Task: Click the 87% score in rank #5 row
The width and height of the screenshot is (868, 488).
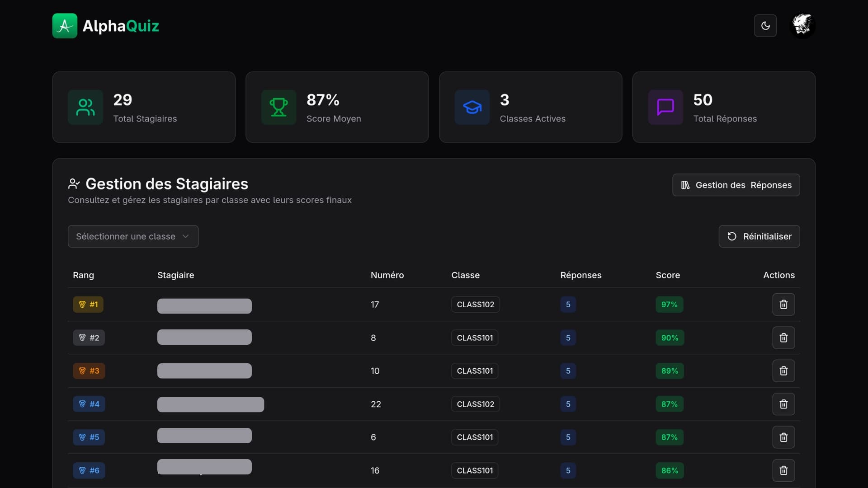Action: (669, 437)
